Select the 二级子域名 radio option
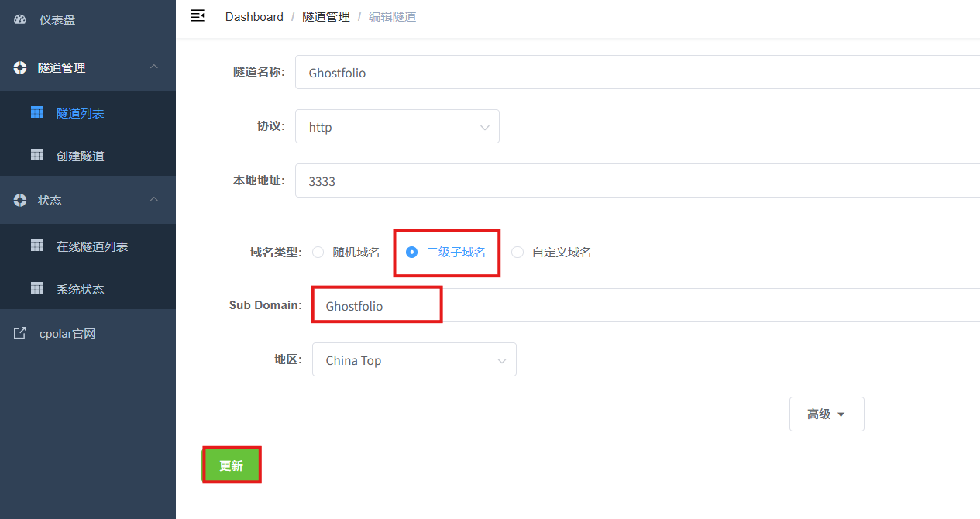980x519 pixels. coord(412,252)
